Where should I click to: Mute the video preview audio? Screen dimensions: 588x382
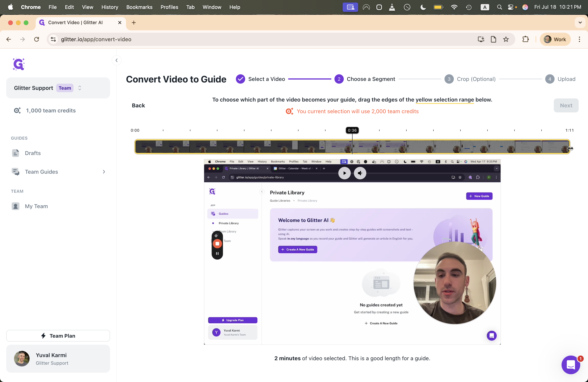(360, 173)
